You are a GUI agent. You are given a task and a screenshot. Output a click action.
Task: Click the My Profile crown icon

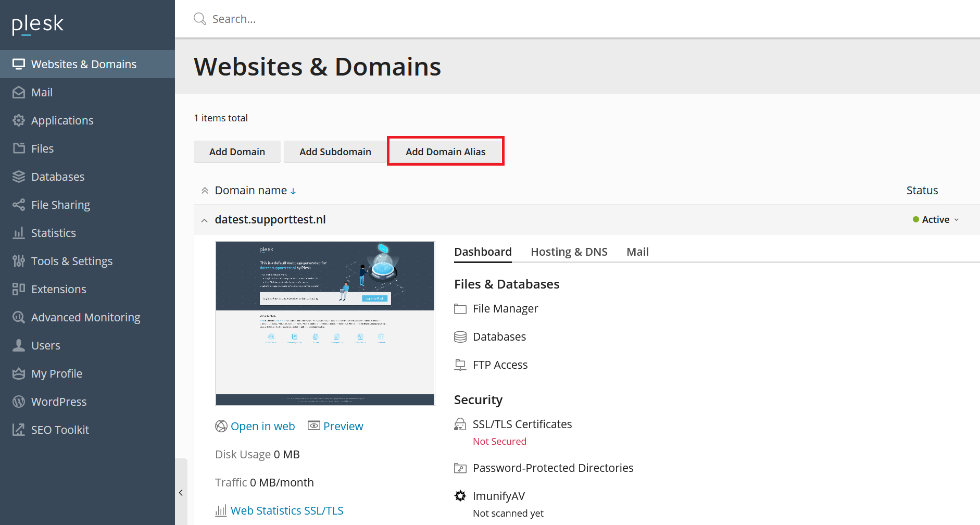tap(19, 373)
